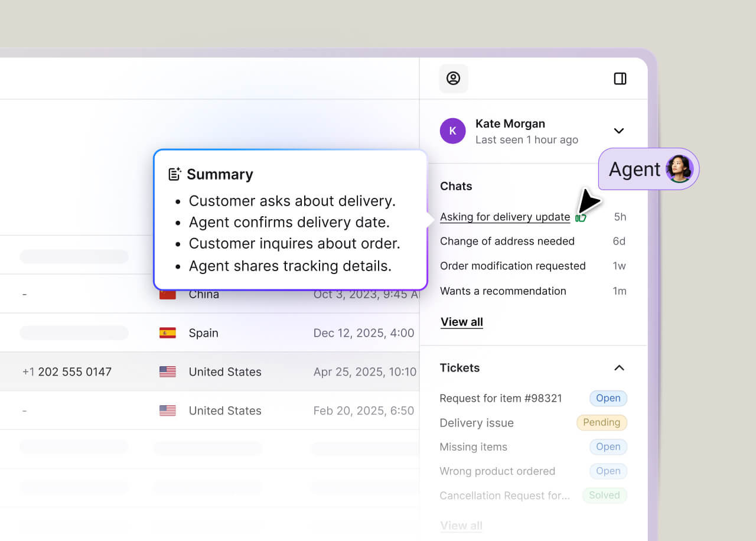This screenshot has width=756, height=541.
Task: Click Open badge on Wrong product ordered
Action: [608, 471]
